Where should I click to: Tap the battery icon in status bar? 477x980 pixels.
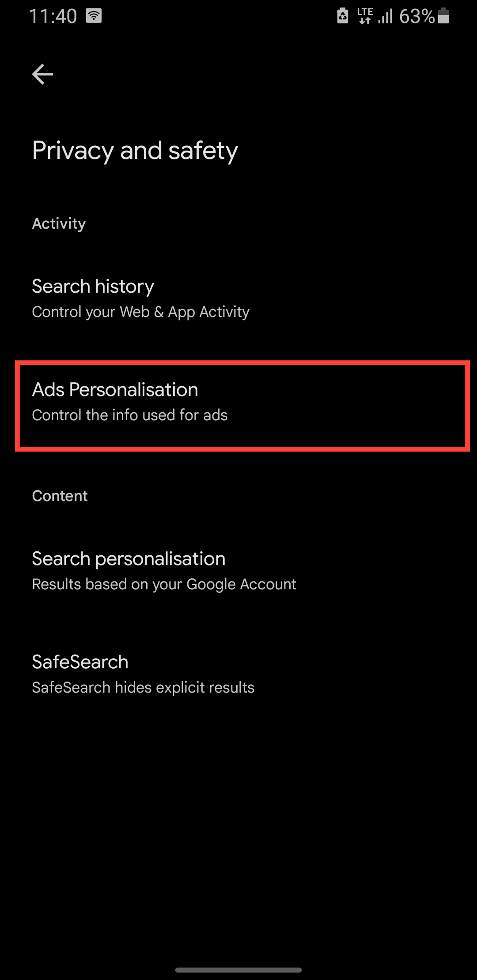tap(443, 16)
